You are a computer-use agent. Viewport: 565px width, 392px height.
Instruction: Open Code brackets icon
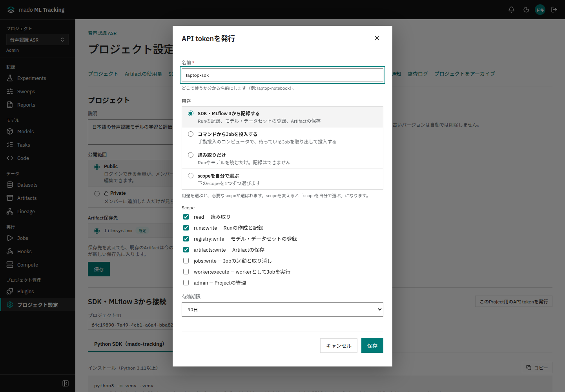click(x=10, y=158)
